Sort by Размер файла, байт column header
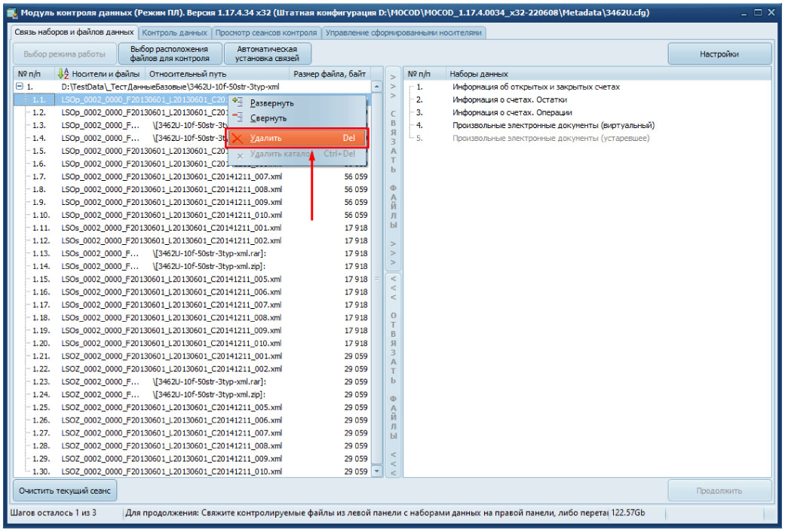This screenshot has height=532, width=785. (330, 74)
